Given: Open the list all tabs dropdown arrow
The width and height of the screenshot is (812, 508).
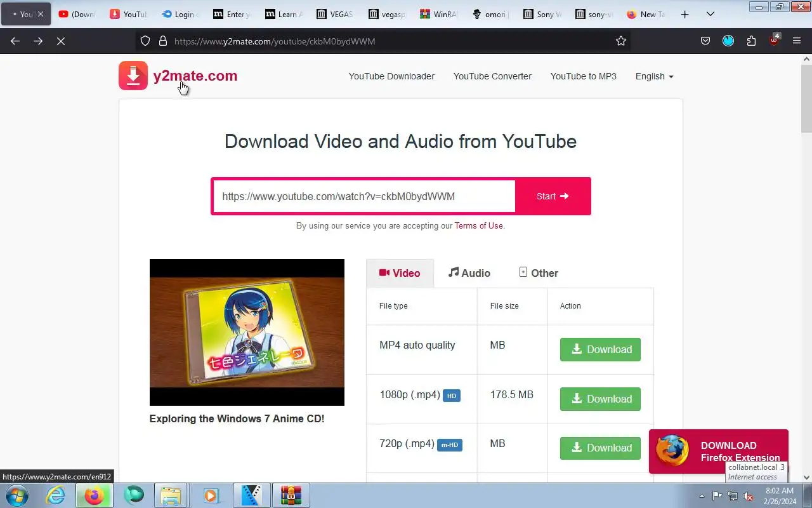Looking at the screenshot, I should pyautogui.click(x=710, y=14).
